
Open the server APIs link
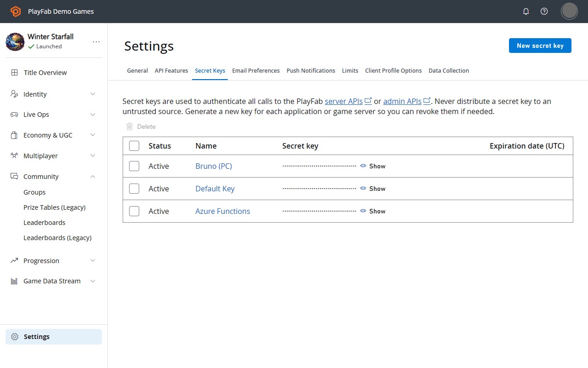pyautogui.click(x=344, y=101)
